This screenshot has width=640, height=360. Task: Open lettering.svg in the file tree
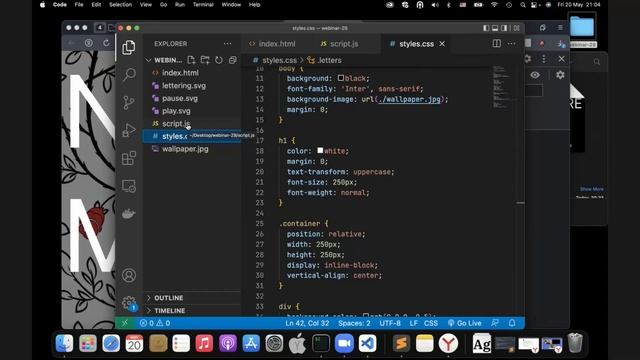tap(184, 86)
